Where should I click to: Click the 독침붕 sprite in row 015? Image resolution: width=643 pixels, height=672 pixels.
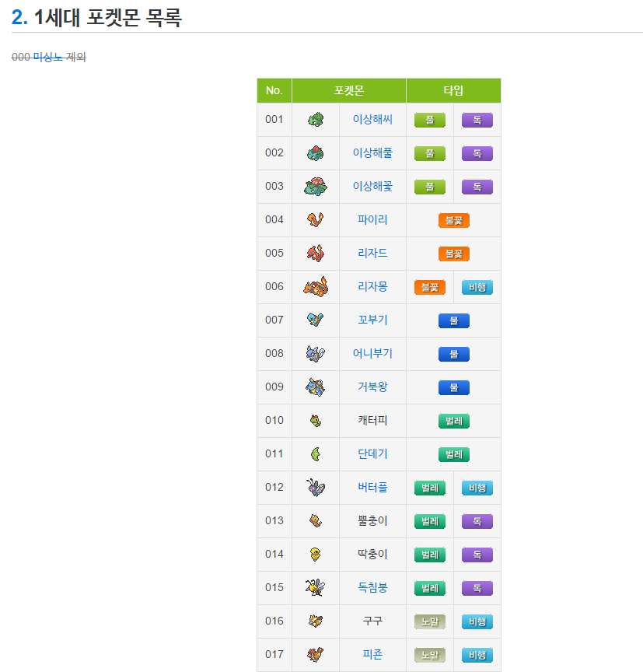(316, 587)
